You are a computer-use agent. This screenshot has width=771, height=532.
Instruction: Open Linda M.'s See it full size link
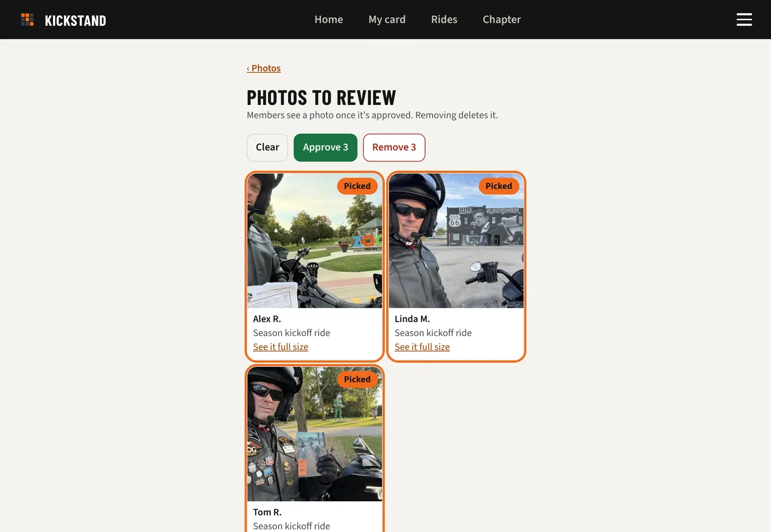pos(422,347)
